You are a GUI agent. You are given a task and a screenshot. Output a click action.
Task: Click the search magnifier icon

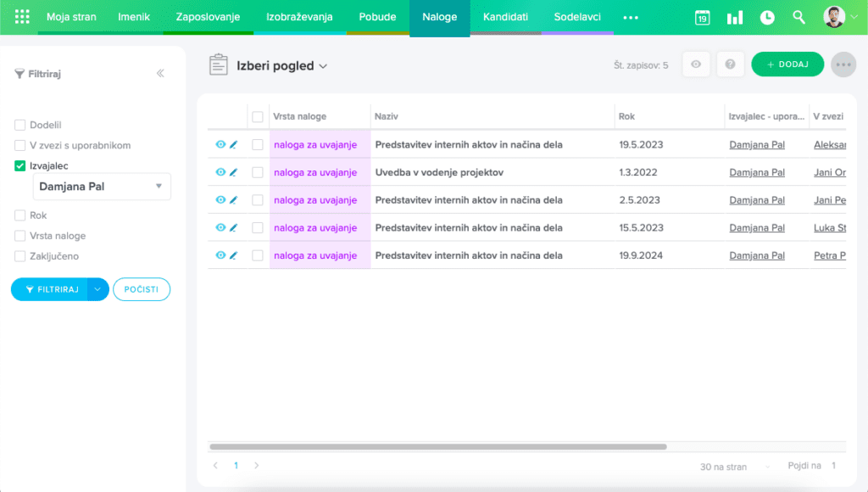pos(798,18)
